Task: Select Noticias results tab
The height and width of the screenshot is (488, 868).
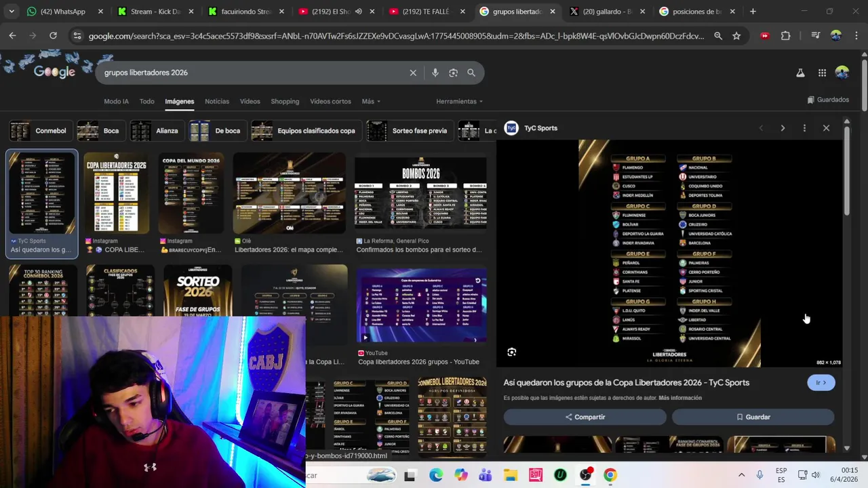Action: coord(217,101)
